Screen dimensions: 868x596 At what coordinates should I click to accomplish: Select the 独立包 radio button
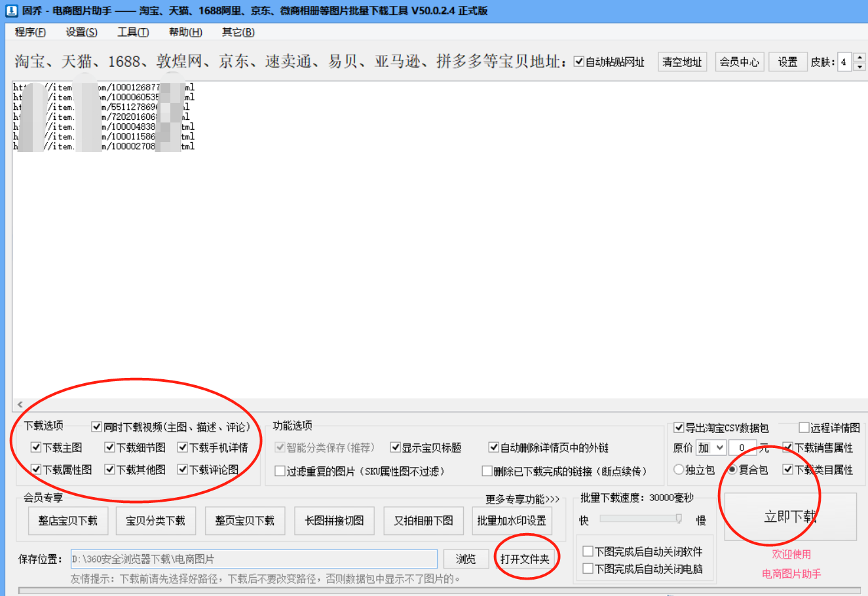[679, 470]
